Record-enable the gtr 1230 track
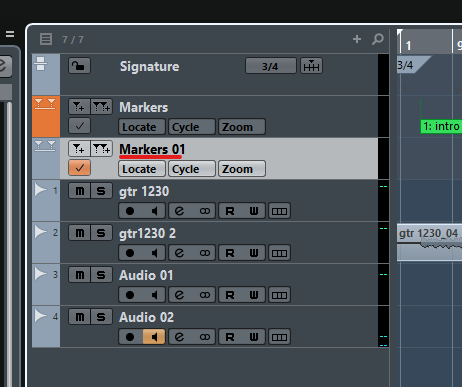462x387 pixels. click(130, 211)
